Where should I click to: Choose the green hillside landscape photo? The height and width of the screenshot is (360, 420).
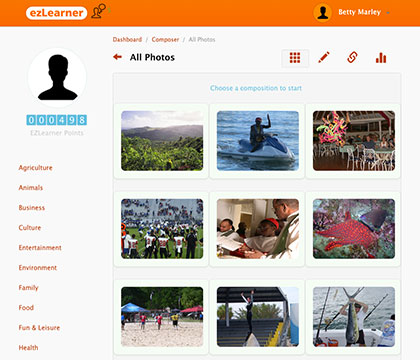click(x=162, y=141)
